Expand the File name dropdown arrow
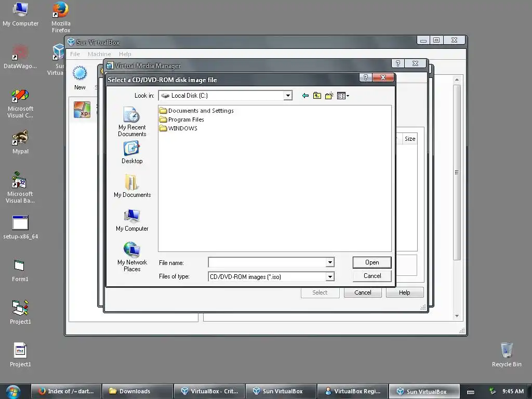This screenshot has height=399, width=532. (x=330, y=262)
